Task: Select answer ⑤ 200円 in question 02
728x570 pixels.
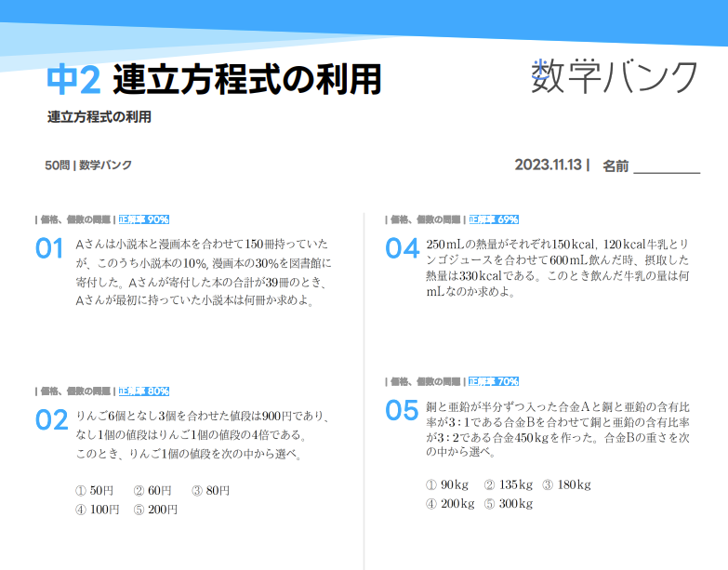Action: point(155,510)
